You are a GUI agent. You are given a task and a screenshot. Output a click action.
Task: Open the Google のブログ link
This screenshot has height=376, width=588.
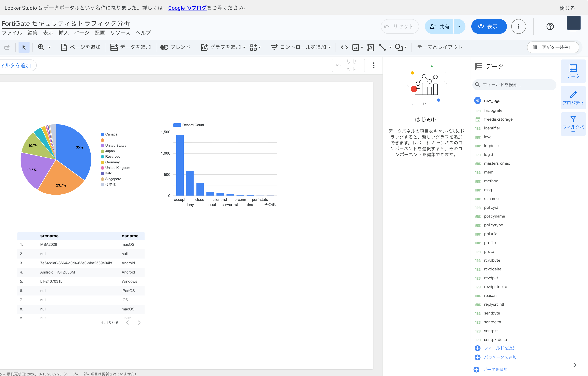pyautogui.click(x=187, y=8)
